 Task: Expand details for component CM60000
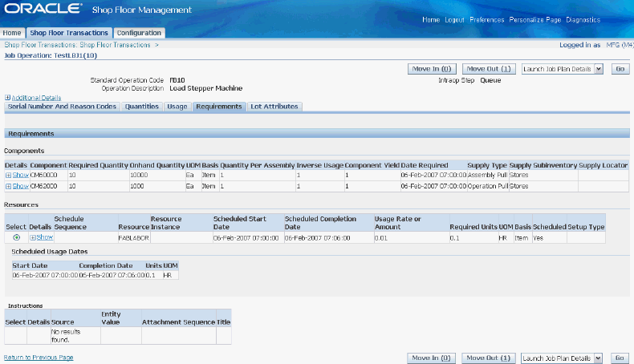coord(8,176)
